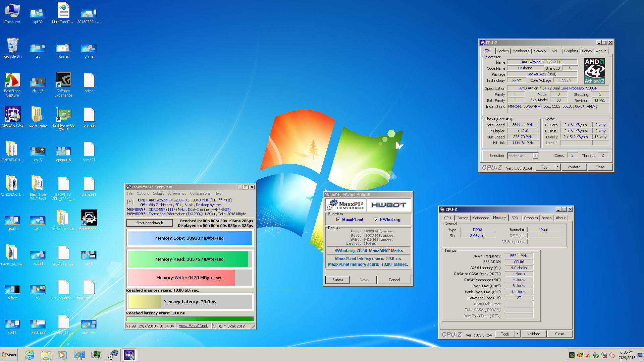Click the Memory-Copy blue result bar
The width and height of the screenshot is (644, 362).
[190, 238]
